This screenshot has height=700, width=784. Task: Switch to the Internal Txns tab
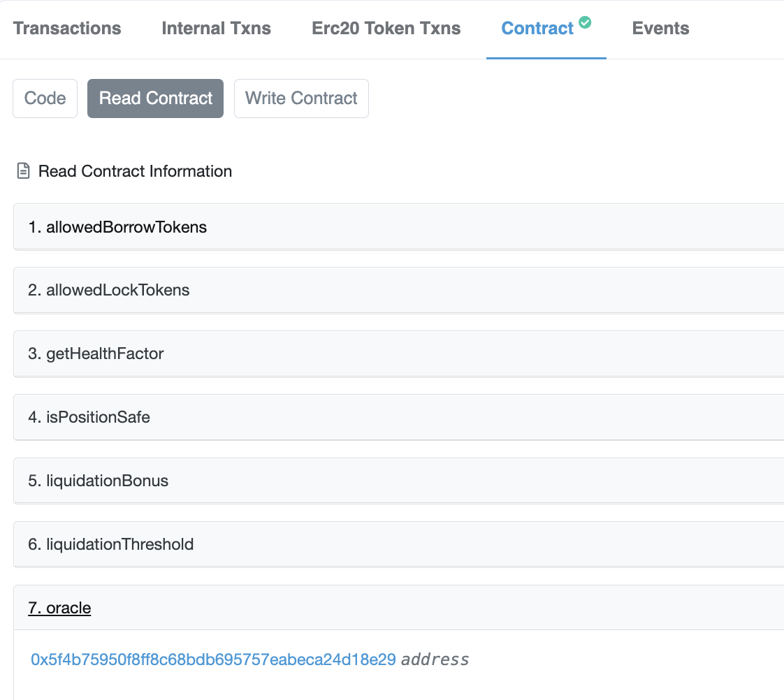click(x=216, y=29)
